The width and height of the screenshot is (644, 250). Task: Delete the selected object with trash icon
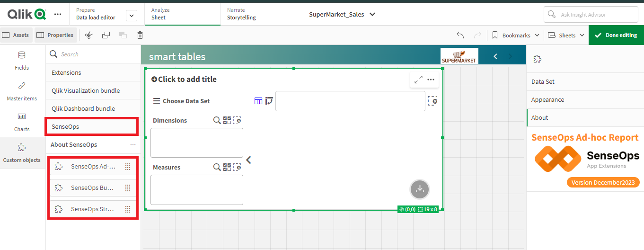140,35
